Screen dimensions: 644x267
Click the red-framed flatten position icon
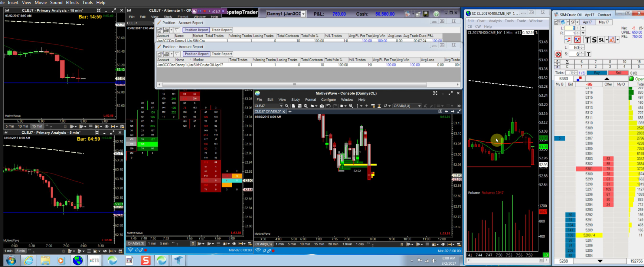pyautogui.click(x=577, y=40)
